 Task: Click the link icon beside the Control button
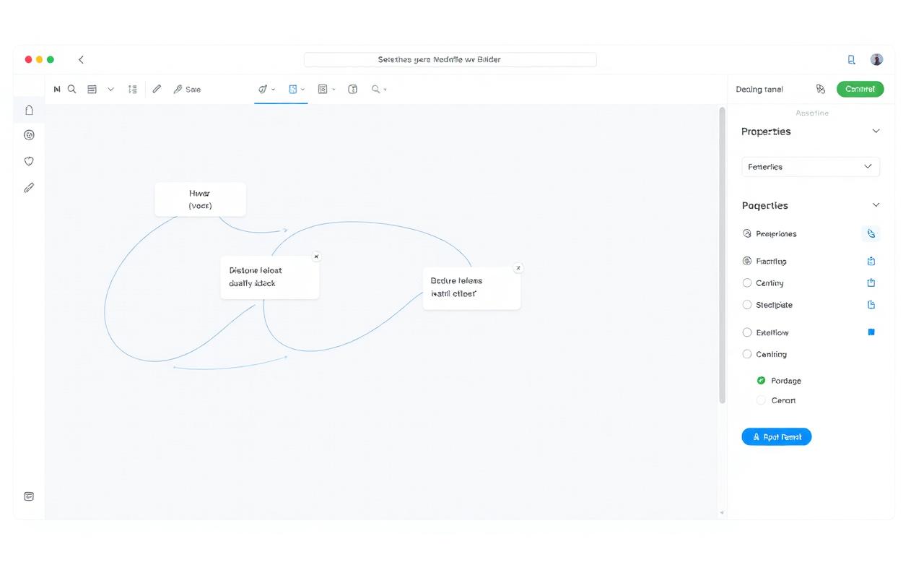[821, 89]
